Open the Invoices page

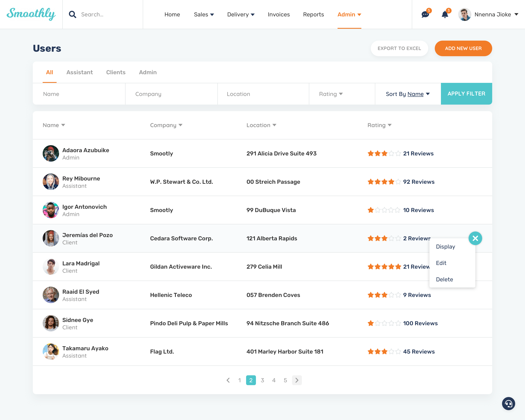pyautogui.click(x=278, y=15)
